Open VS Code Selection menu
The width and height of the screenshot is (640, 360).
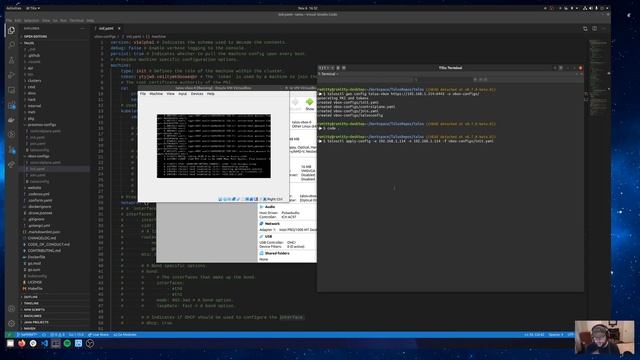pos(31,20)
